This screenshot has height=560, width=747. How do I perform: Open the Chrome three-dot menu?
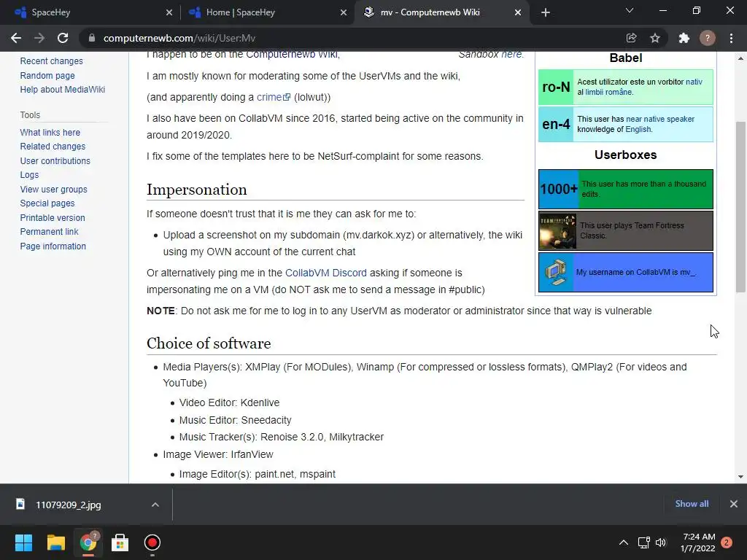click(731, 38)
